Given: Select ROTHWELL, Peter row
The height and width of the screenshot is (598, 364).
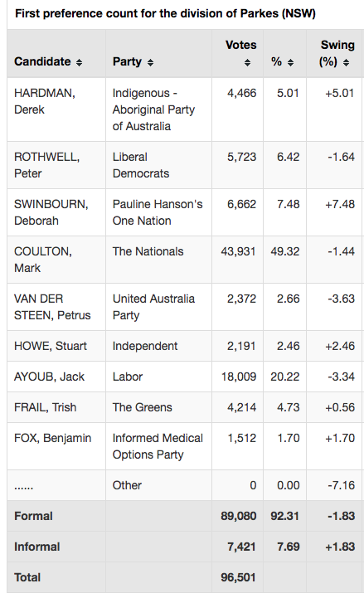Looking at the screenshot, I should click(x=184, y=165).
